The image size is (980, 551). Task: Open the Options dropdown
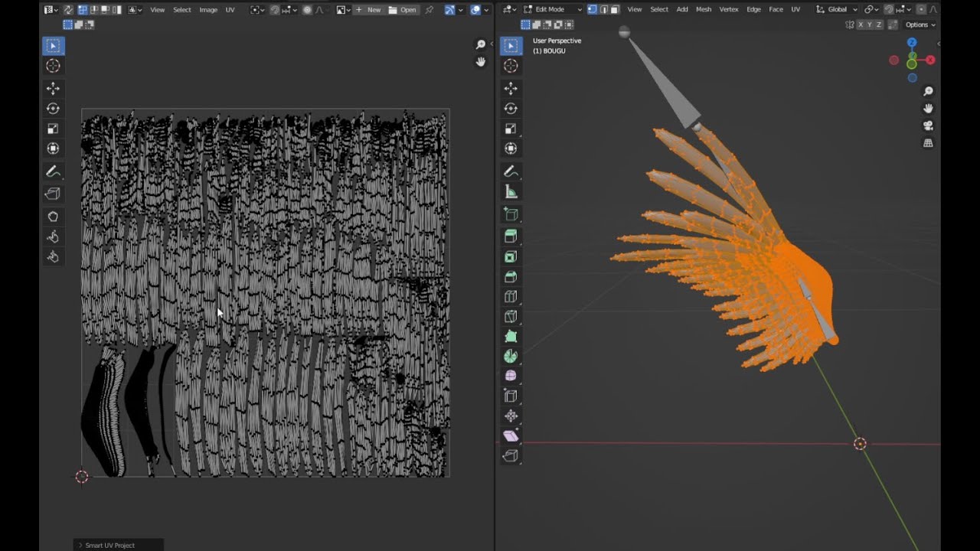[920, 24]
